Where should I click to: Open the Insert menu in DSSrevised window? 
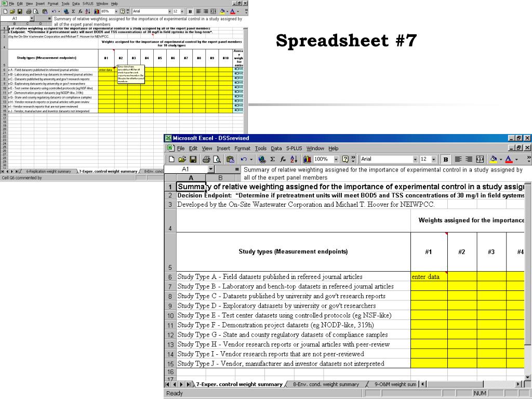pos(223,148)
